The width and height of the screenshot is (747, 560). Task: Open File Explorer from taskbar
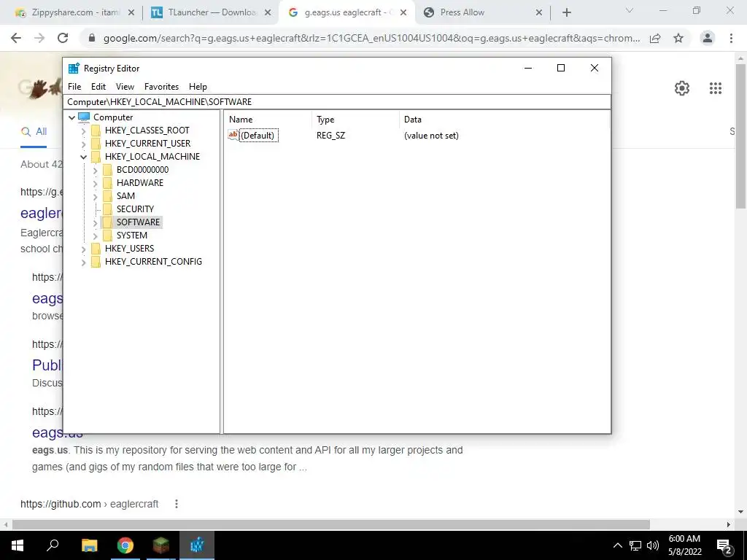89,545
